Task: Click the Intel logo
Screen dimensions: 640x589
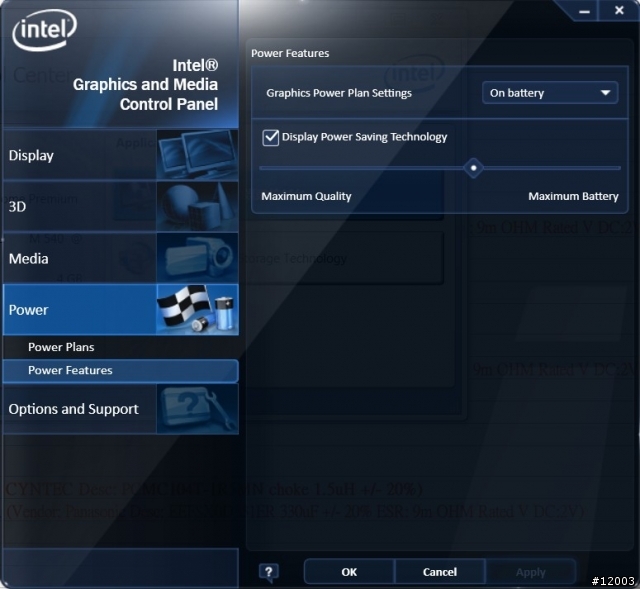Action: (x=44, y=30)
